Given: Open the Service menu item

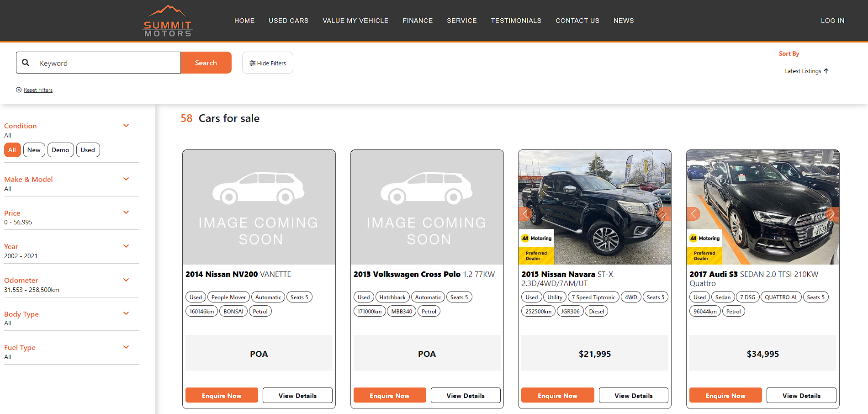Looking at the screenshot, I should (462, 21).
